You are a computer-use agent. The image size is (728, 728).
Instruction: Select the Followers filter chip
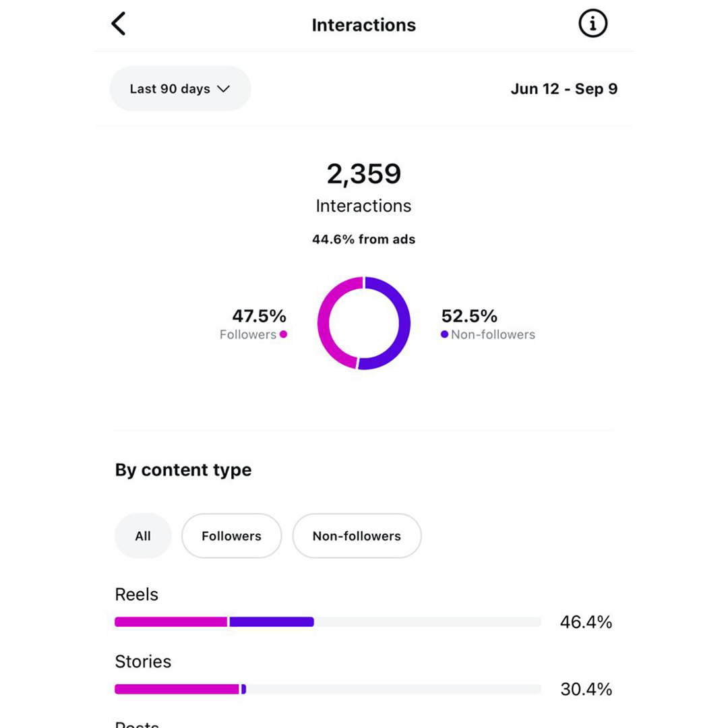231,536
